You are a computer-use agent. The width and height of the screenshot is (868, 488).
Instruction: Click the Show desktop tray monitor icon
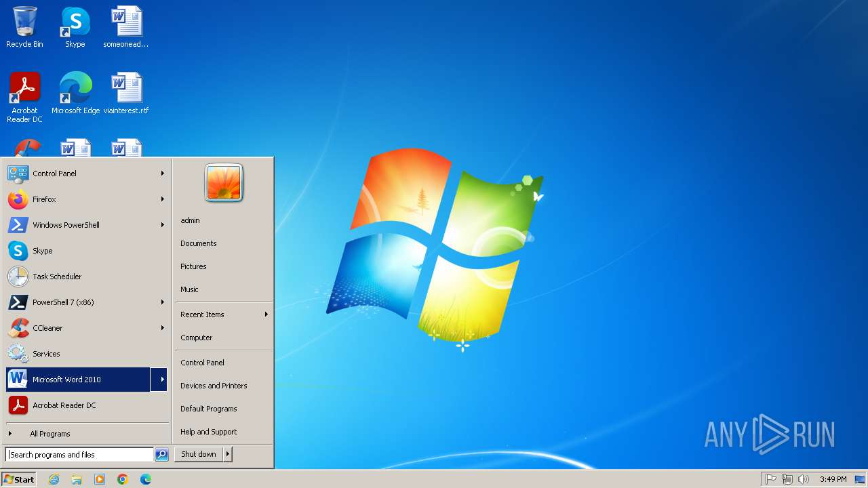(x=859, y=479)
